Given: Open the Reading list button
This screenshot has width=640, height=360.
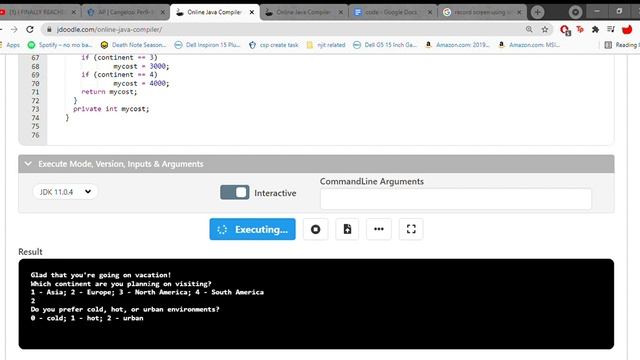Looking at the screenshot, I should pos(622,45).
